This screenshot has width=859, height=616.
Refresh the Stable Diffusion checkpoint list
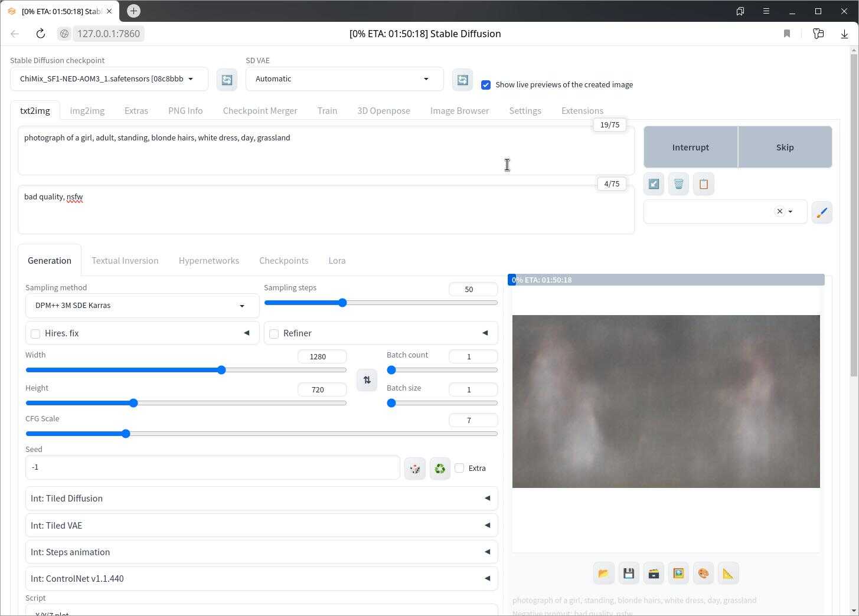[x=227, y=80]
